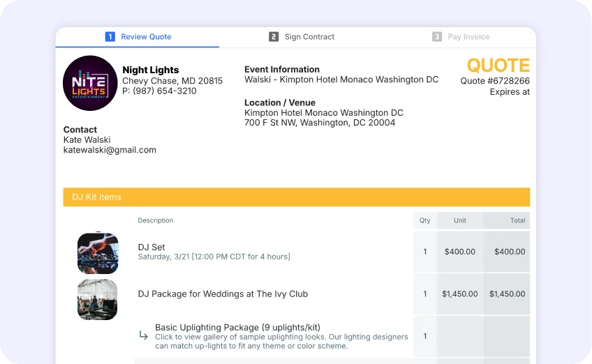Click the katewalski@gmail.com email address
Viewport: 592px width, 364px height.
(110, 150)
